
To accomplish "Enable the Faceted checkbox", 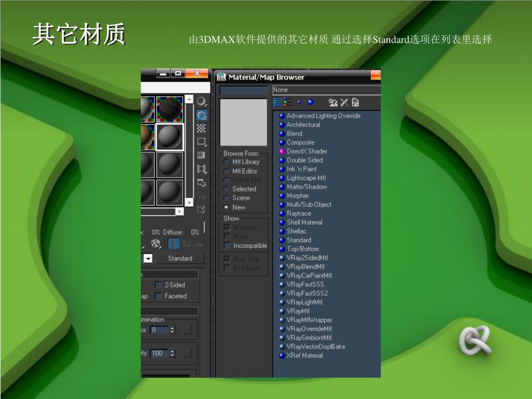I will point(158,296).
